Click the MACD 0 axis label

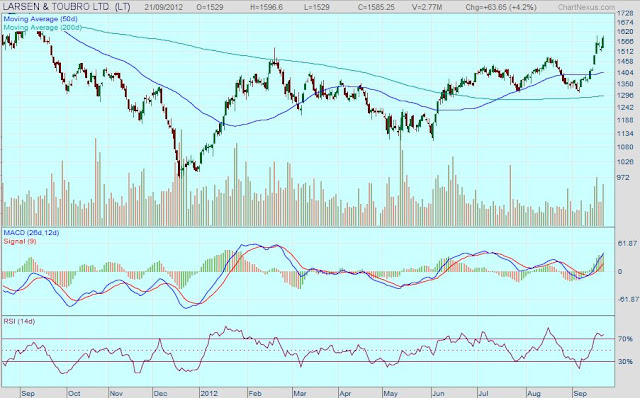pos(620,271)
